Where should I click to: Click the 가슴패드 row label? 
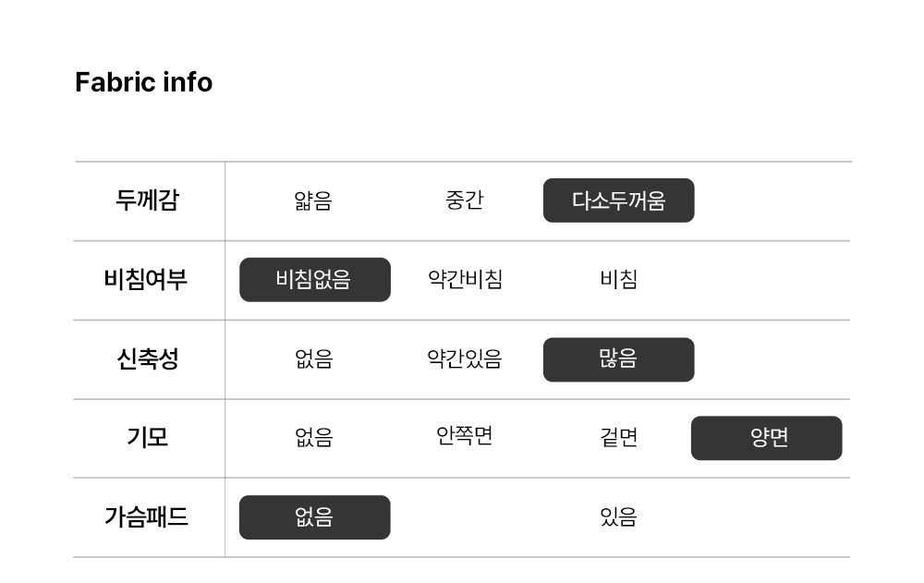[146, 517]
